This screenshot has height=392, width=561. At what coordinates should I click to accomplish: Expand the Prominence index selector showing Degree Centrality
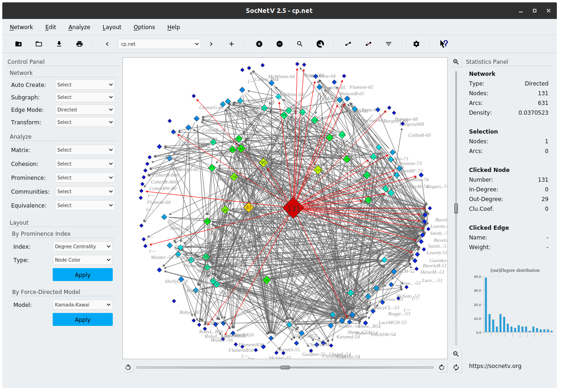point(82,246)
